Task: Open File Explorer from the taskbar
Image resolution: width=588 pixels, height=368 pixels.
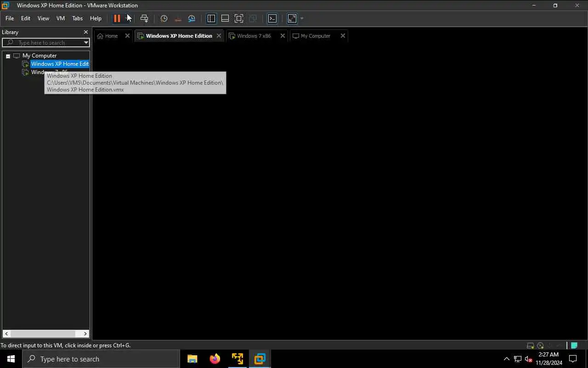Action: 192,359
